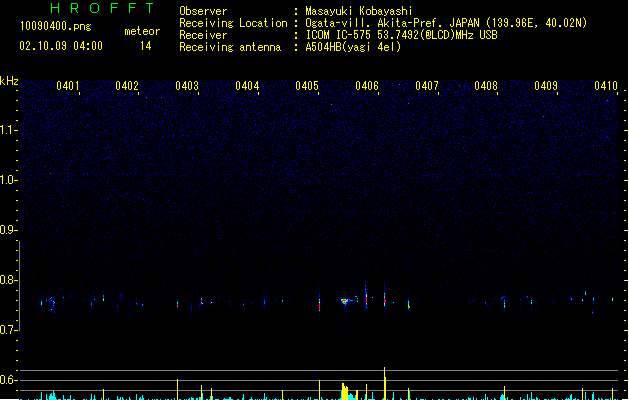
Task: Click the 0.7 kHz axis label
Action: pyautogui.click(x=8, y=330)
